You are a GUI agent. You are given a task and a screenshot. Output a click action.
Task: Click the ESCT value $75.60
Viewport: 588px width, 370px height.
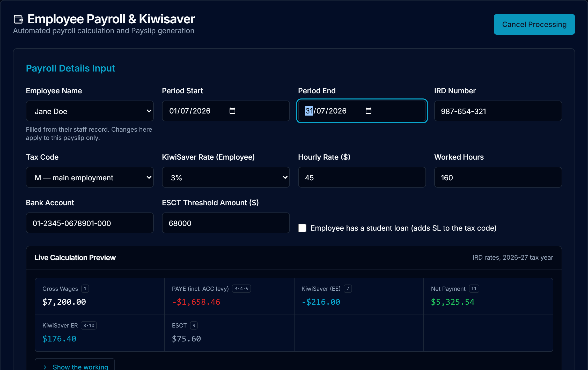tap(186, 339)
